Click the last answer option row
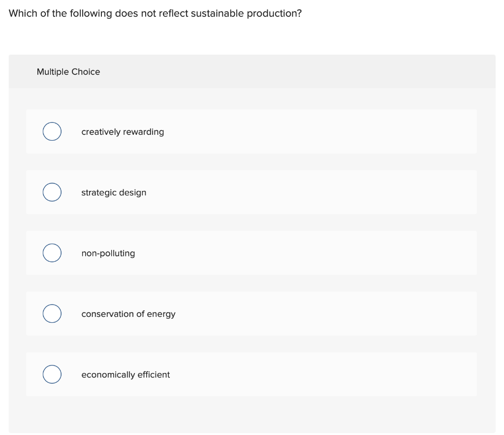Image resolution: width=504 pixels, height=435 pixels. pyautogui.click(x=252, y=374)
